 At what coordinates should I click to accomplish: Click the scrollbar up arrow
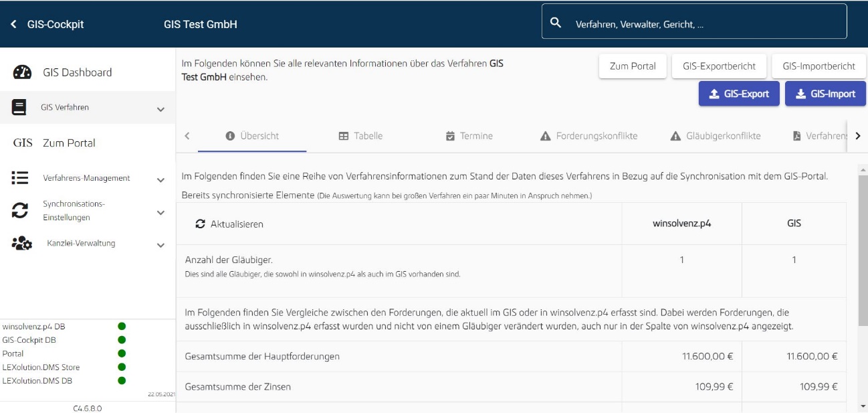coord(863,169)
